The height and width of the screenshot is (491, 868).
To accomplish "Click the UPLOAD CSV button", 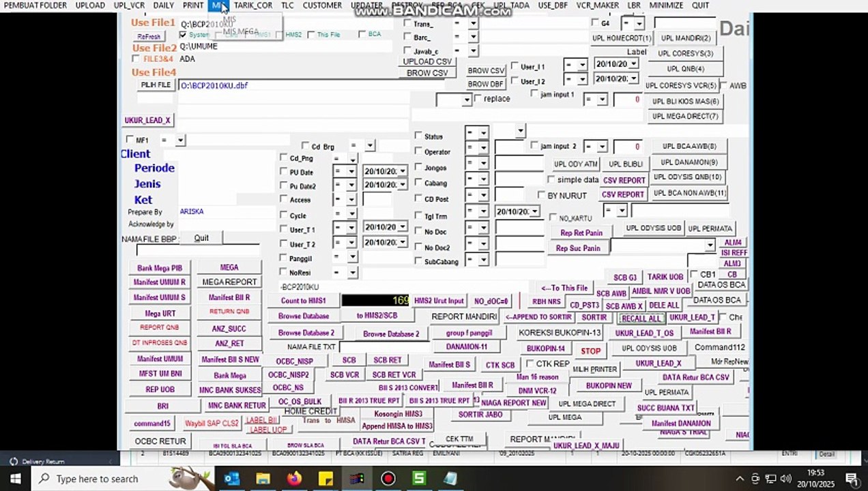I will [x=427, y=61].
